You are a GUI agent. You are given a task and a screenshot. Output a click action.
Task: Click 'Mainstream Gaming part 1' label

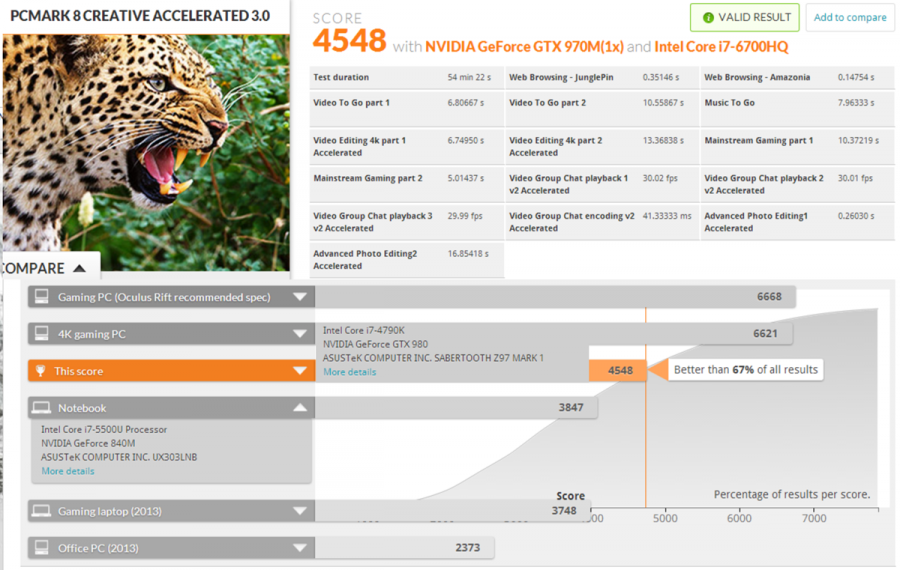tap(759, 141)
